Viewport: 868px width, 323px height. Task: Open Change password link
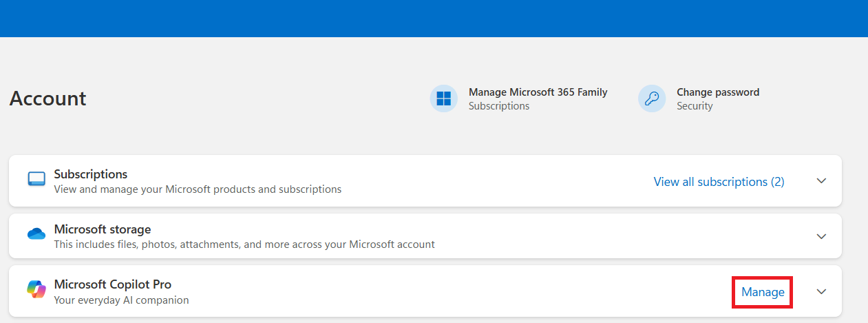tap(718, 92)
